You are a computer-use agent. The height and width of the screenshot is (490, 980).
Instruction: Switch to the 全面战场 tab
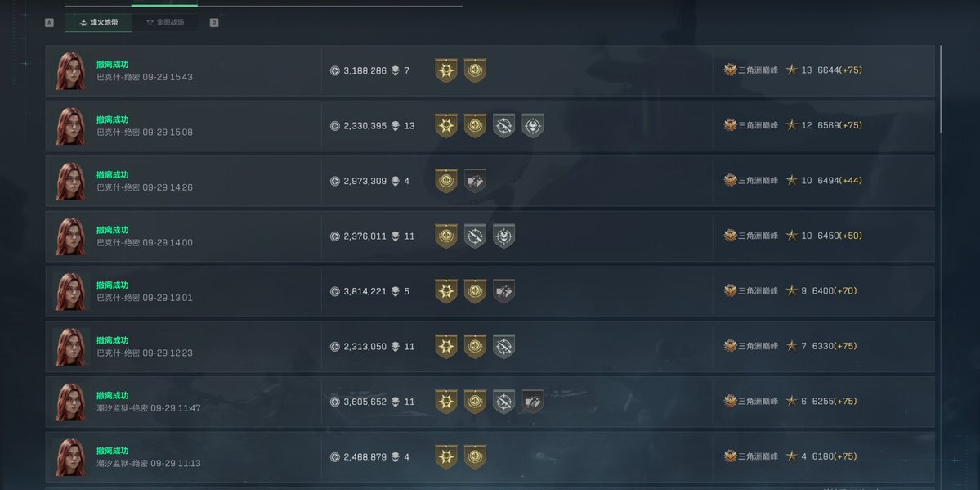point(165,22)
